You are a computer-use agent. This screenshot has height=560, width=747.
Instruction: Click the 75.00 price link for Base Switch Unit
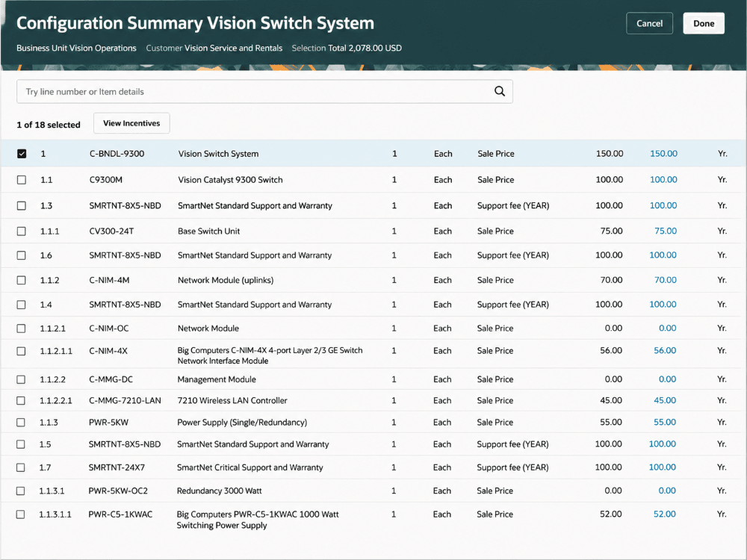pyautogui.click(x=666, y=231)
